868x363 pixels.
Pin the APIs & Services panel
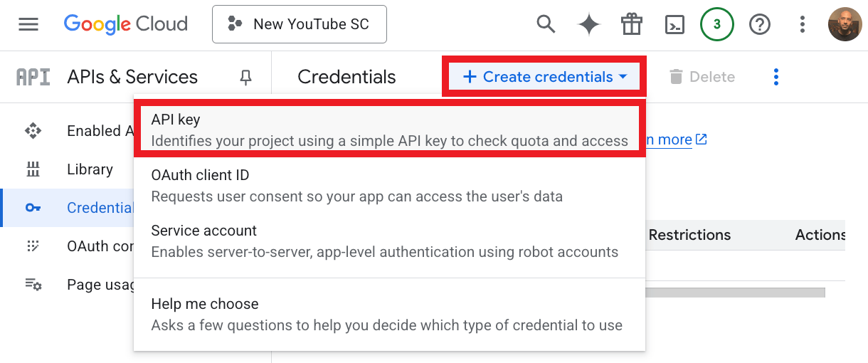(246, 77)
